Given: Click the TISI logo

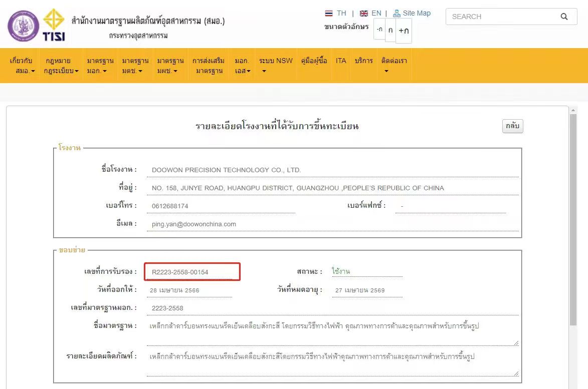Looking at the screenshot, I should [x=54, y=25].
